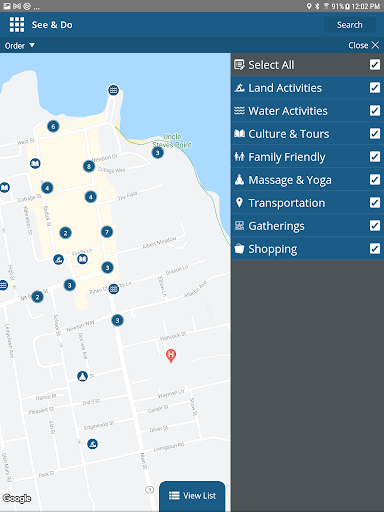Screen dimensions: 384x512
Task: Tap the red hospital H marker
Action: click(171, 355)
